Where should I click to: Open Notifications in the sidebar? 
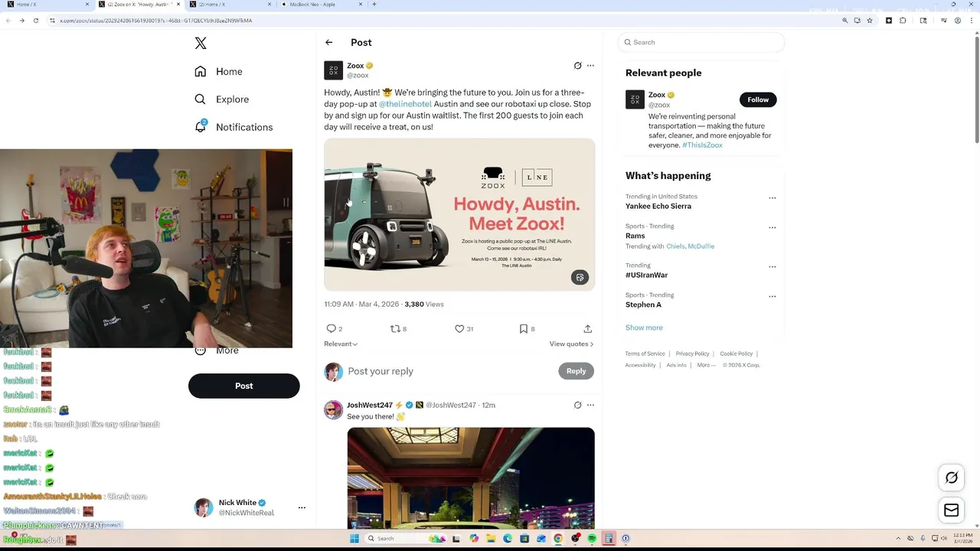click(x=234, y=127)
